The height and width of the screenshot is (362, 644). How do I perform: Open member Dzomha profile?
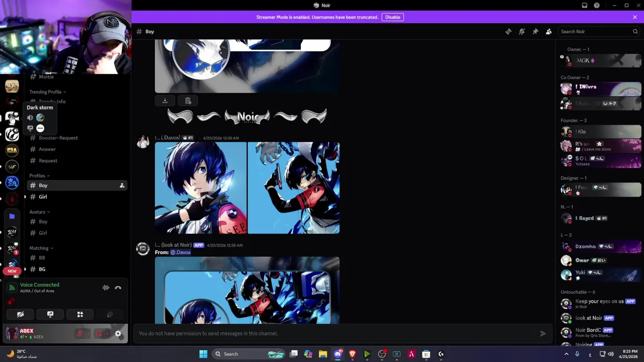(600, 247)
